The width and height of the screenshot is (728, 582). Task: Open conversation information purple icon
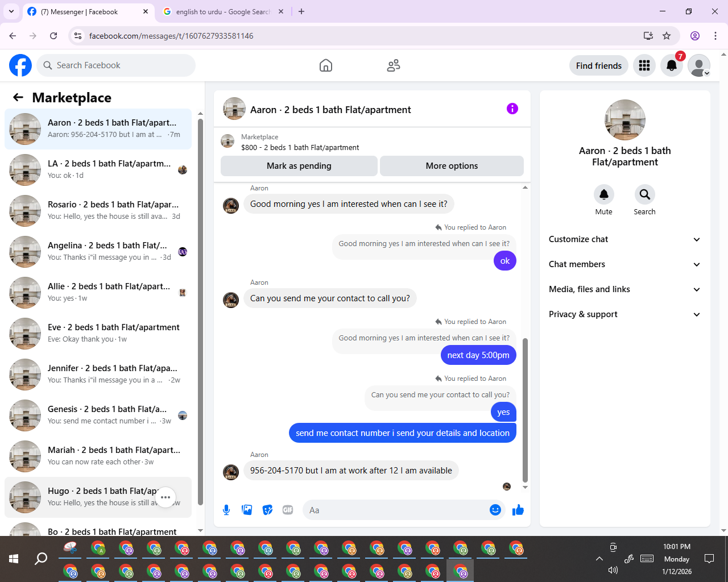click(512, 109)
